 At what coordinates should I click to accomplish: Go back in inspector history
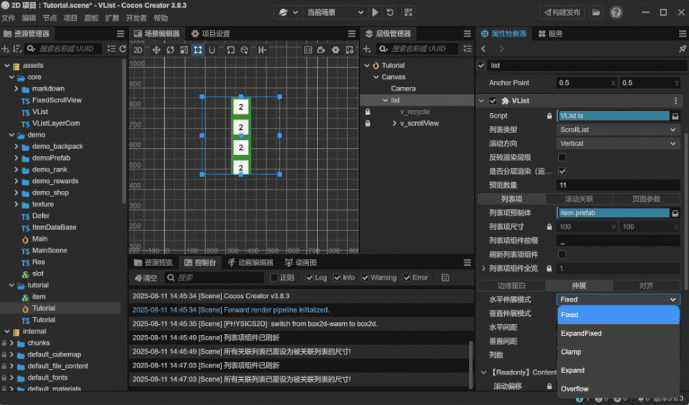click(x=483, y=49)
